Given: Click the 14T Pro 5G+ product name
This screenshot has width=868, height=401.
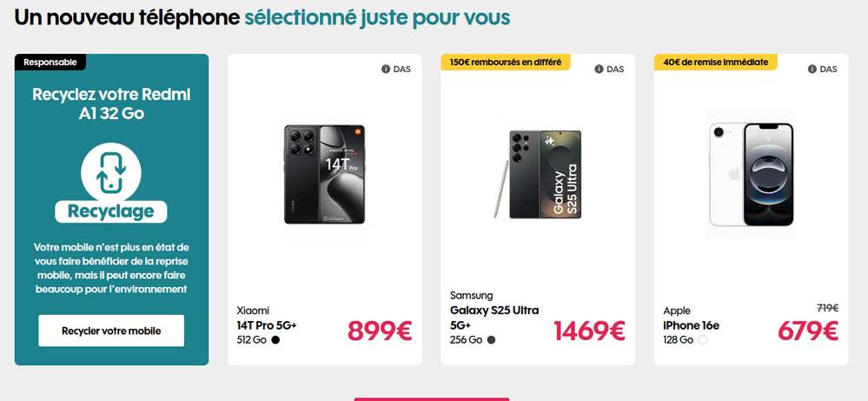Looking at the screenshot, I should [267, 325].
